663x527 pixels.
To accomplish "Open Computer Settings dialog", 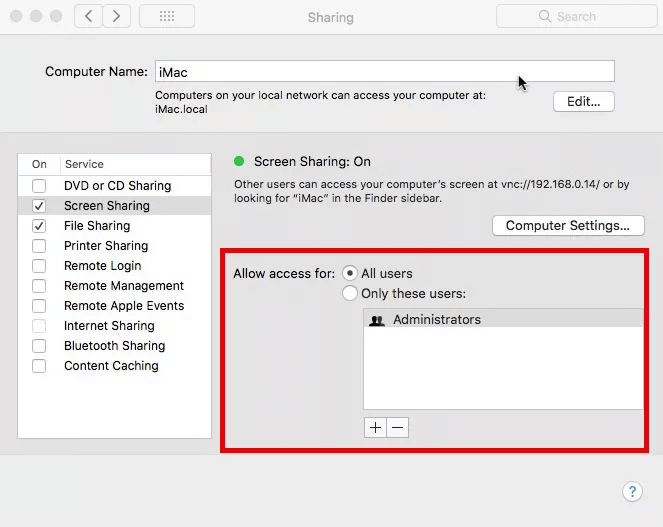I will (567, 225).
